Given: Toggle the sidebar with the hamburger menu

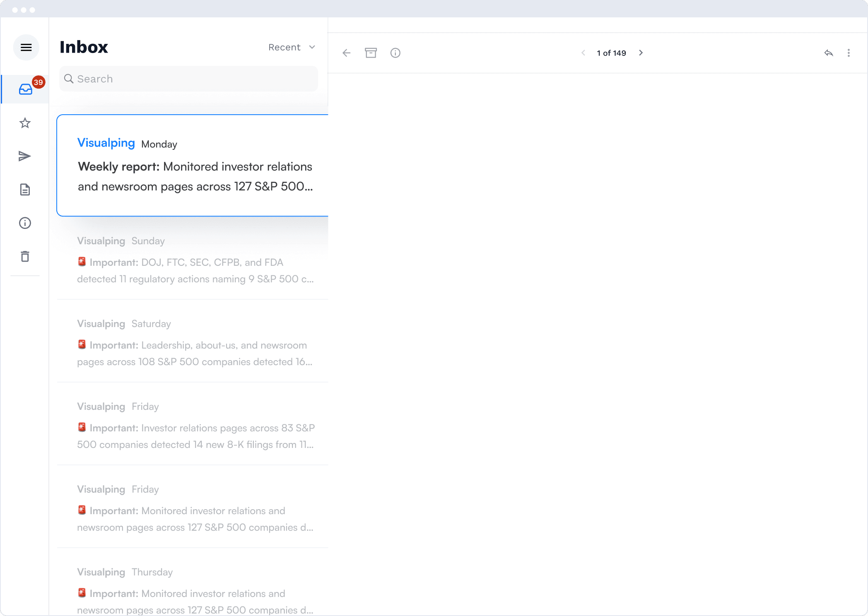Looking at the screenshot, I should tap(26, 47).
